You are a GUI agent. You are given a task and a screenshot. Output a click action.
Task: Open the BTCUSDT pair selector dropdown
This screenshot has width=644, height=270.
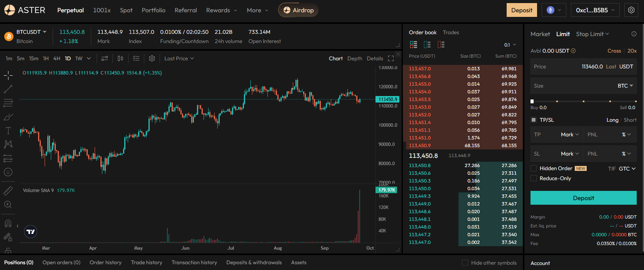[x=32, y=32]
